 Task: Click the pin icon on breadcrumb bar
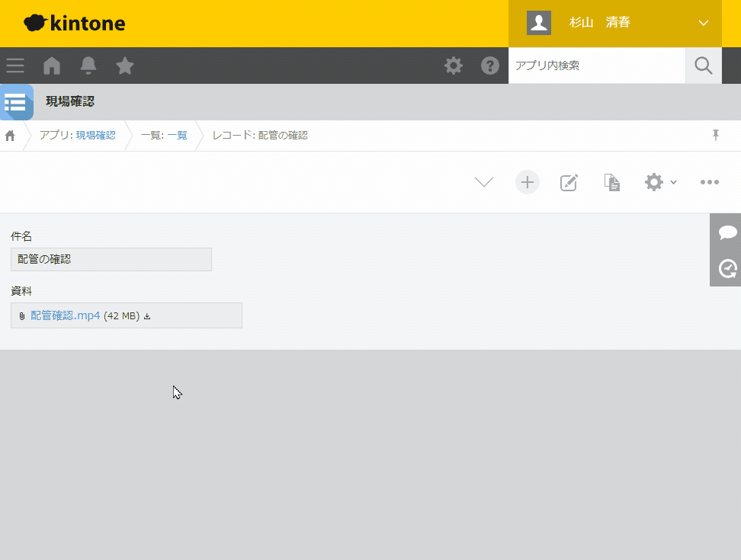pos(716,135)
